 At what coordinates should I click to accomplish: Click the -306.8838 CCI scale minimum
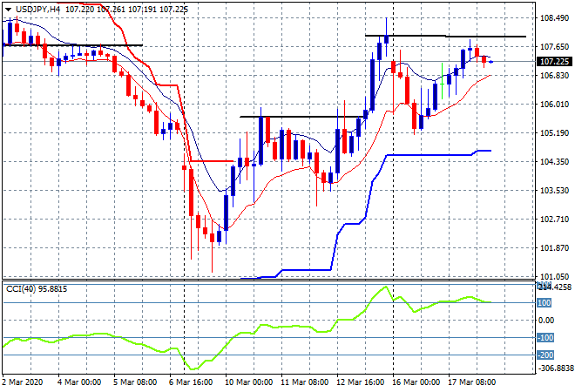point(555,368)
